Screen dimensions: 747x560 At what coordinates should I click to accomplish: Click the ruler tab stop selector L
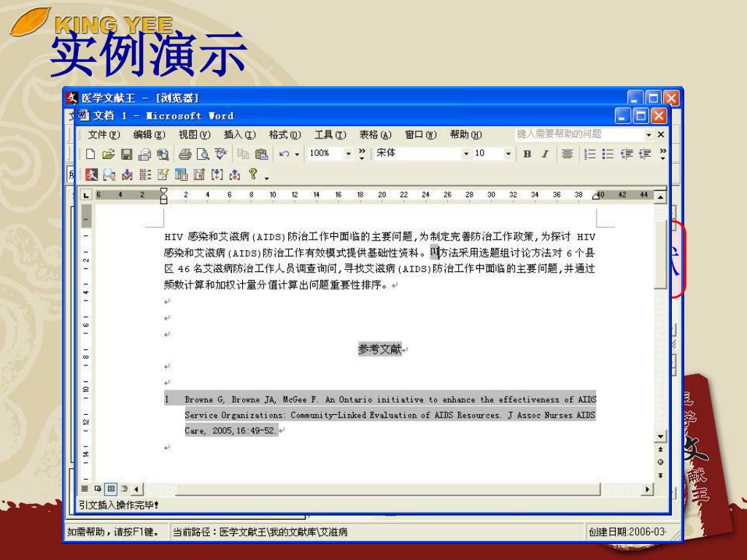coord(86,195)
